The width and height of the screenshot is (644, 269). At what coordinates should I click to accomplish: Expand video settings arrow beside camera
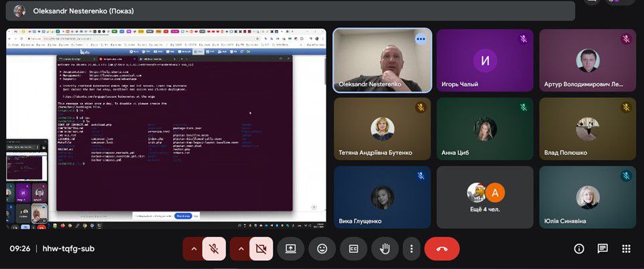coord(240,248)
